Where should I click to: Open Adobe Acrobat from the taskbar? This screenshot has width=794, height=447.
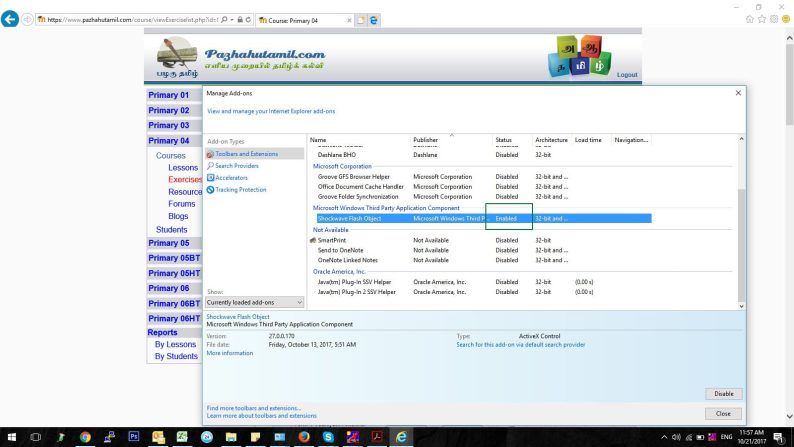[x=377, y=437]
